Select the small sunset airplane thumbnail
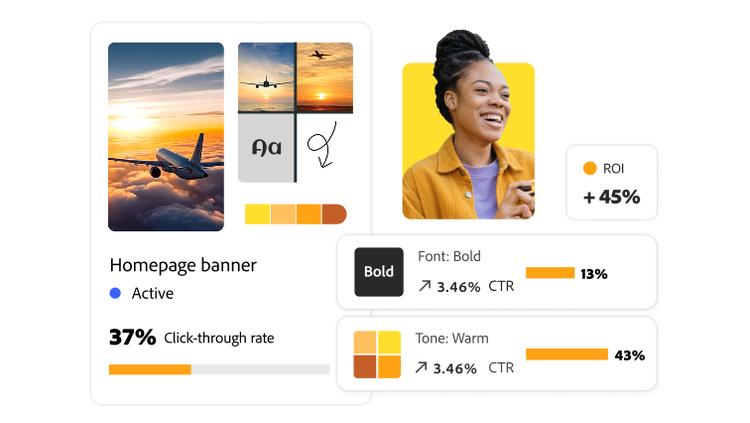 [x=325, y=77]
